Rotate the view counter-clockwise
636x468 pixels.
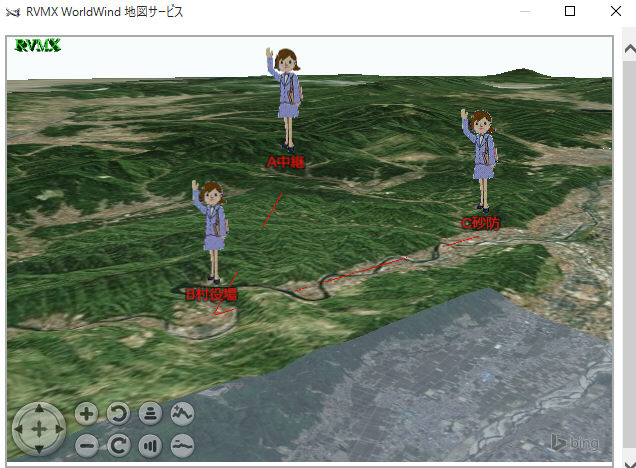118,413
